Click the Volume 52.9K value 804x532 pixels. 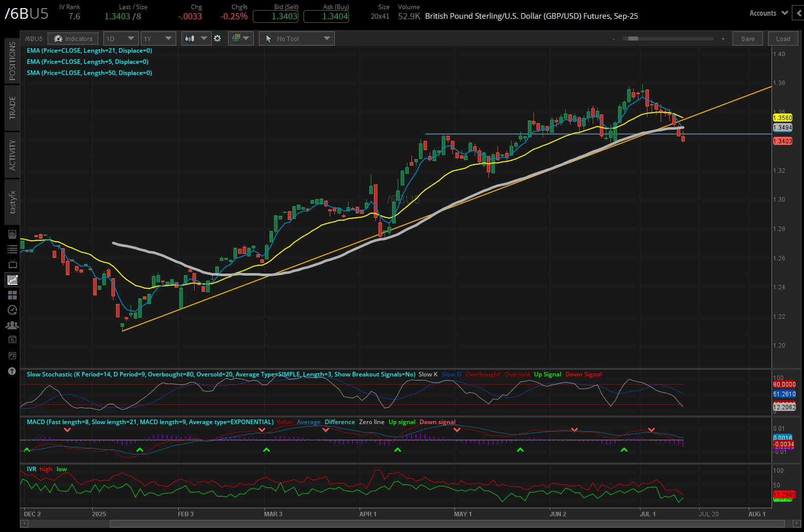pos(409,16)
